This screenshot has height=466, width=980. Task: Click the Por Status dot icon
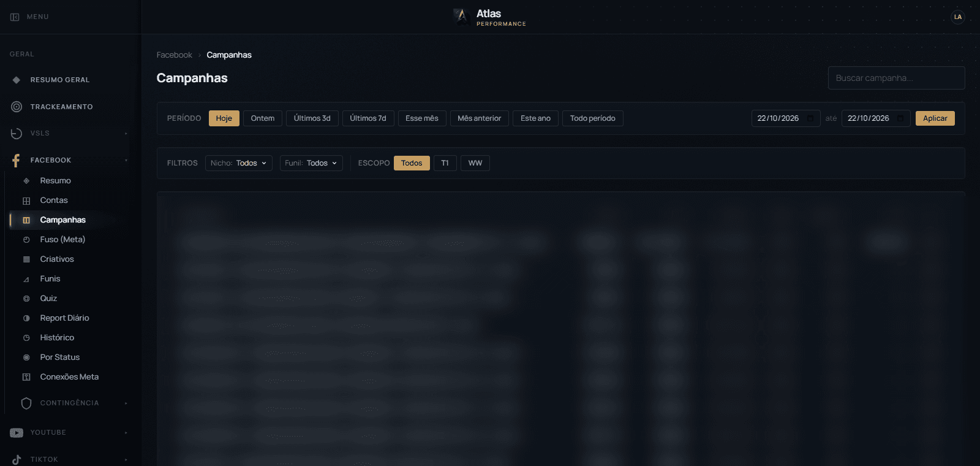click(26, 357)
